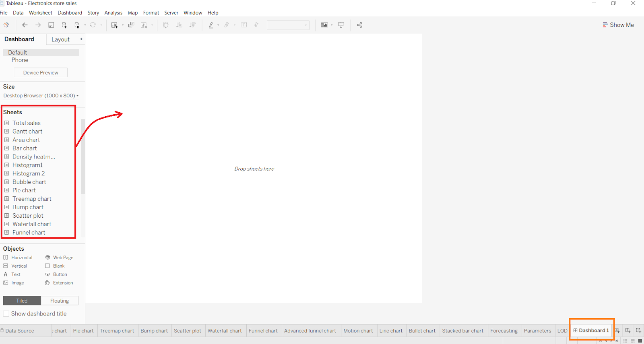Select the Blank object

55,266
